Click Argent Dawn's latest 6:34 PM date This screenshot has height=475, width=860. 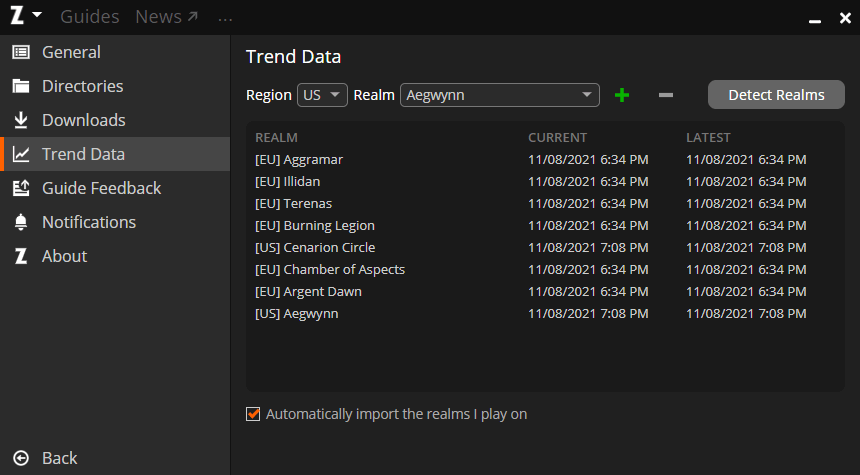(x=746, y=291)
